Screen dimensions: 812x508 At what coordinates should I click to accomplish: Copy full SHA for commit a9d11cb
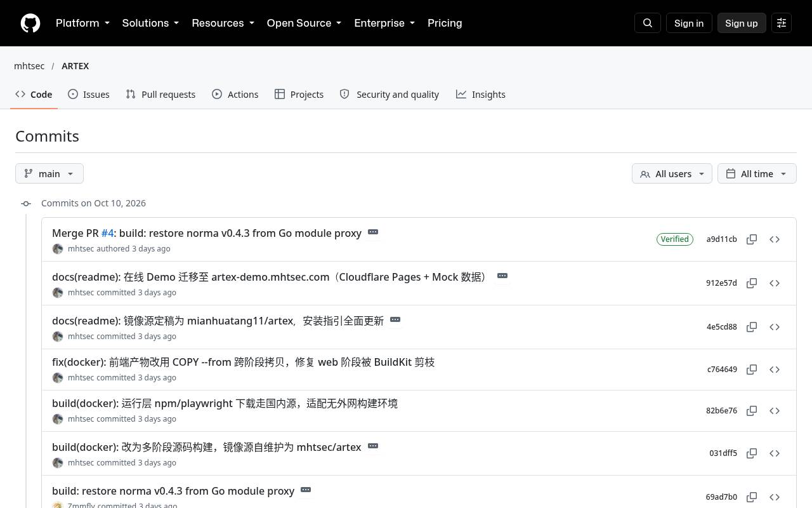[x=752, y=239]
